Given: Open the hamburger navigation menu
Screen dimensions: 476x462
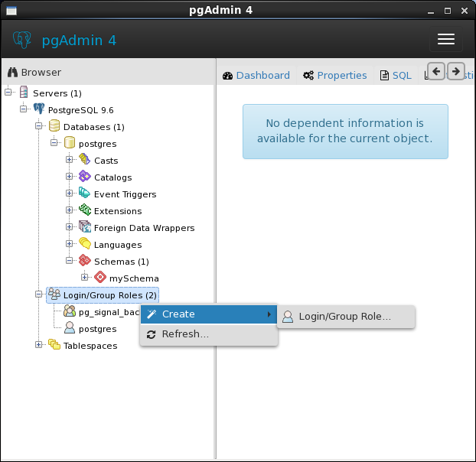Looking at the screenshot, I should point(446,39).
